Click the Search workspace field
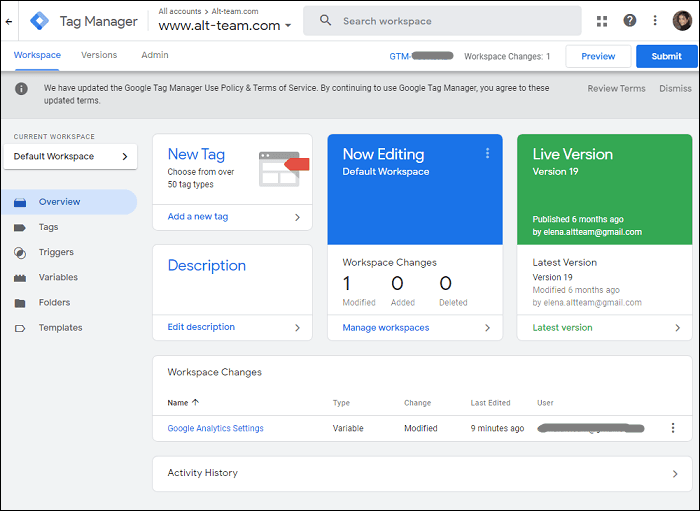This screenshot has width=700, height=511. (442, 21)
